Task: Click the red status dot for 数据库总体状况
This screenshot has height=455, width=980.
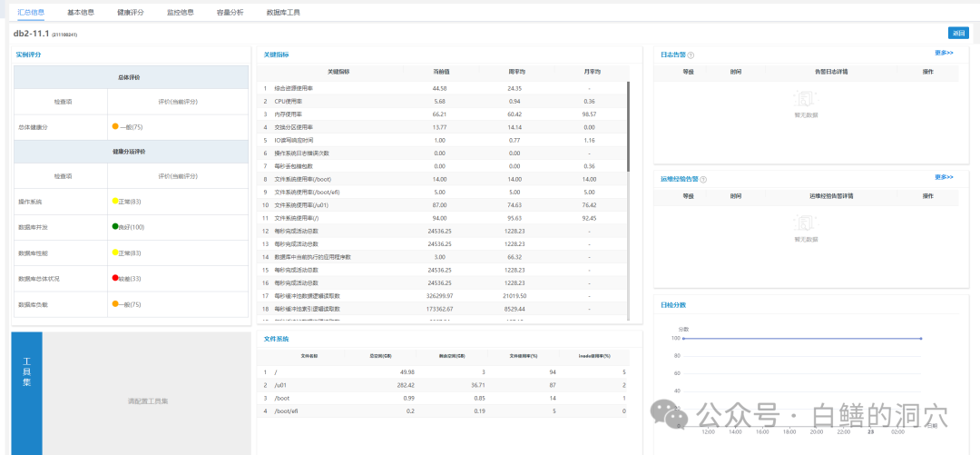Action: [x=115, y=278]
